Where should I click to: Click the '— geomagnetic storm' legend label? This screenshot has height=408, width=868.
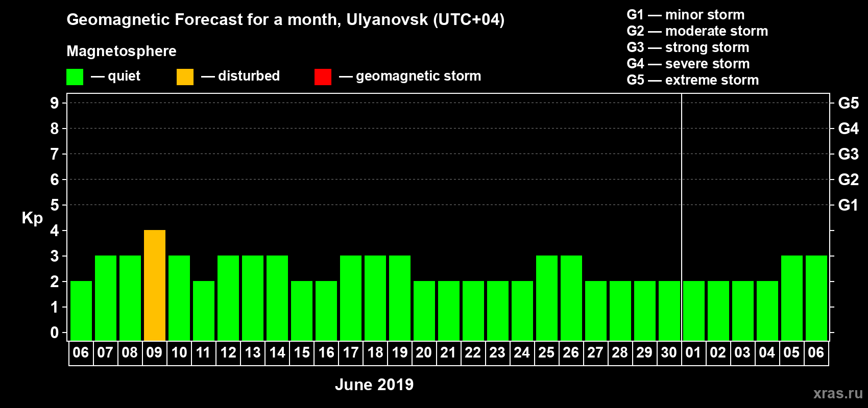pos(410,76)
